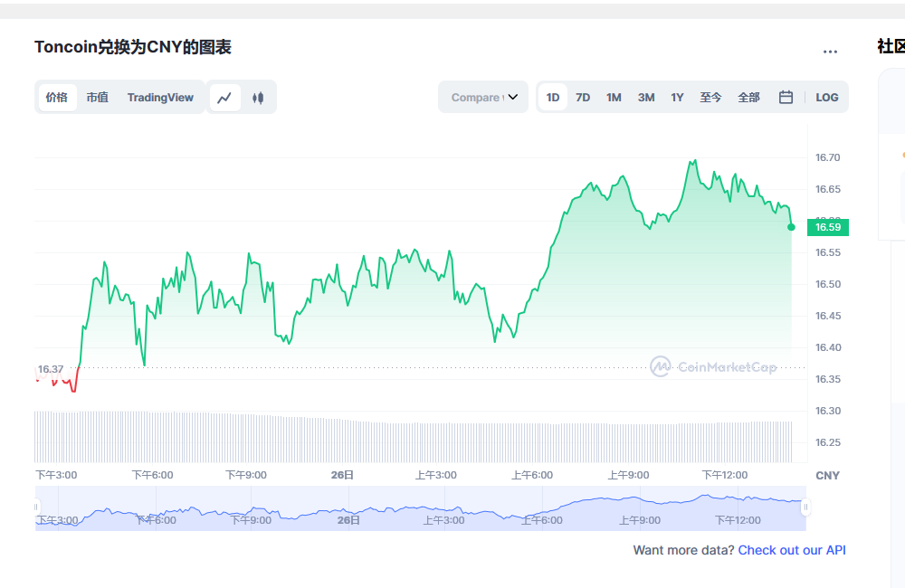Viewport: 905px width, 588px height.
Task: Click the CNY currency label
Action: click(827, 476)
